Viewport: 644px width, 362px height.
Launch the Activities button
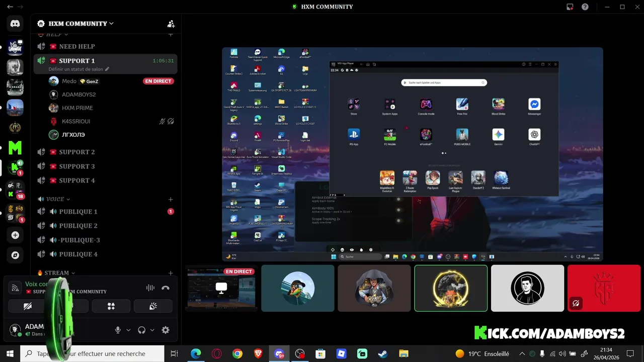click(x=111, y=306)
